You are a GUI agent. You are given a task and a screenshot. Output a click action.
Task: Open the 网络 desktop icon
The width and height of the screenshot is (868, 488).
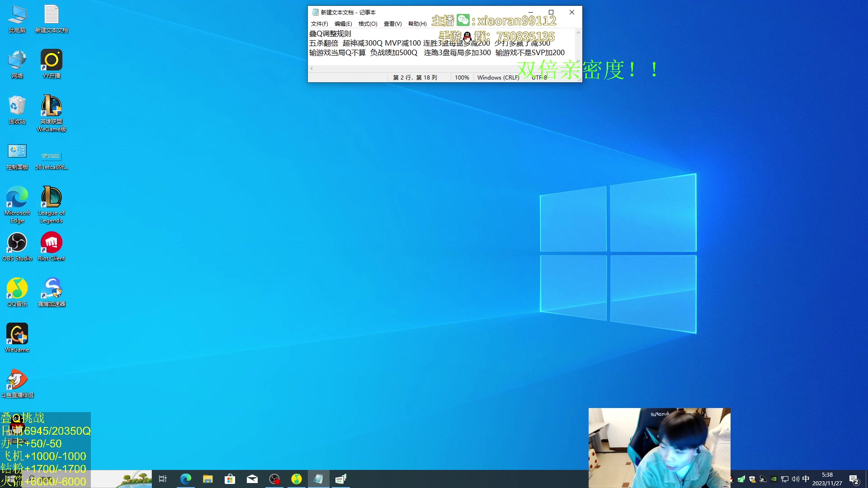tap(17, 64)
